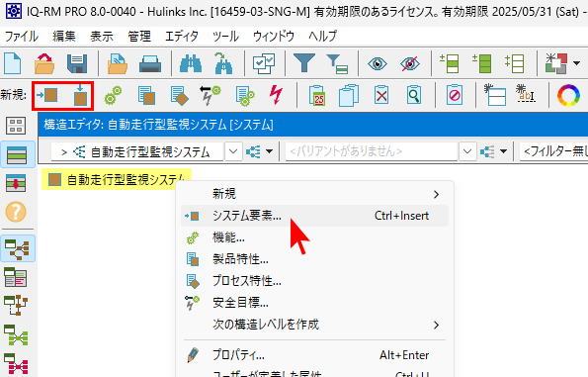Open the help question mark sidebar icon

click(16, 212)
